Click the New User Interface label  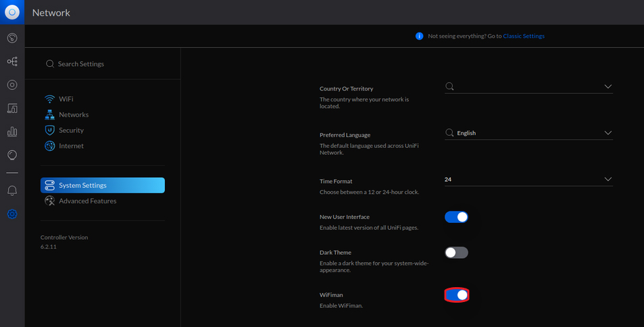pyautogui.click(x=345, y=217)
